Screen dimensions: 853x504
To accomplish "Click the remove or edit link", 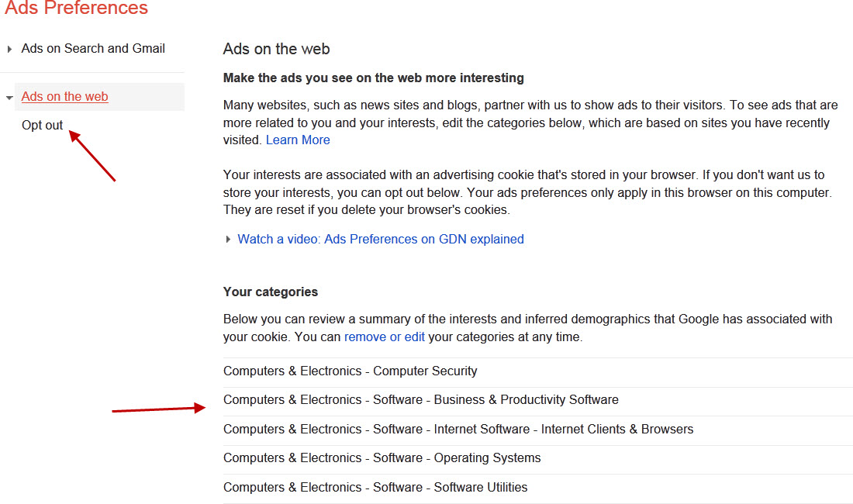I will point(385,337).
